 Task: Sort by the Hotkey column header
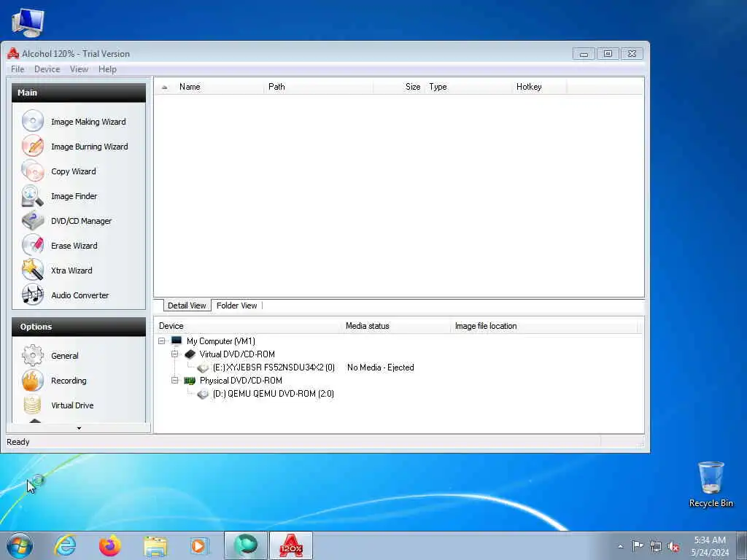click(x=539, y=87)
